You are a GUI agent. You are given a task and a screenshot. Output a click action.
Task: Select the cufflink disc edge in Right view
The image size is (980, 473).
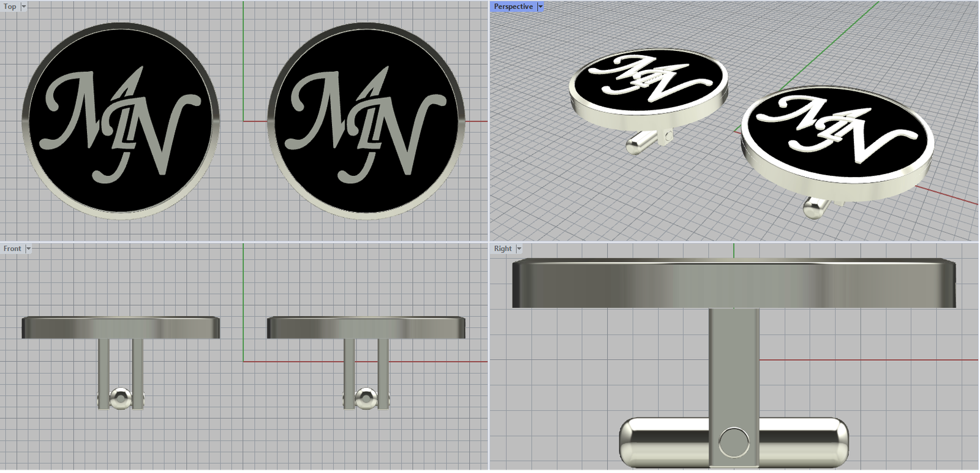click(733, 283)
